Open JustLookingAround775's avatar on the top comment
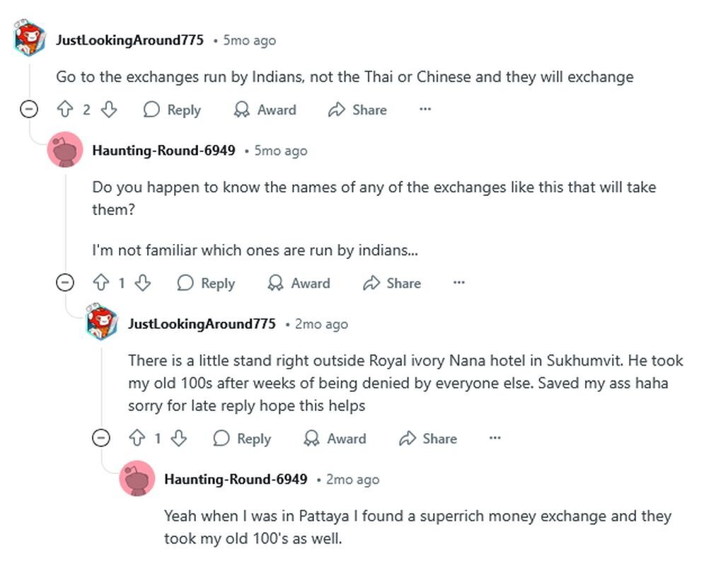 pyautogui.click(x=30, y=38)
